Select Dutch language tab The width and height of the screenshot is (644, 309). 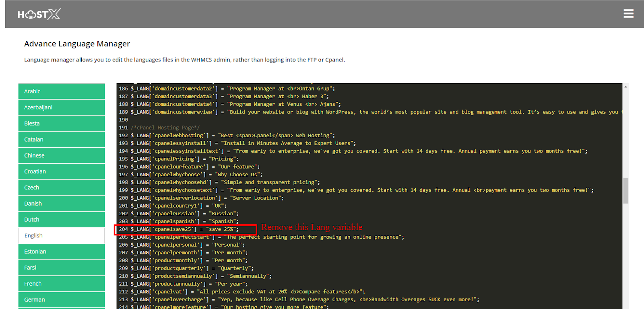[x=62, y=220]
